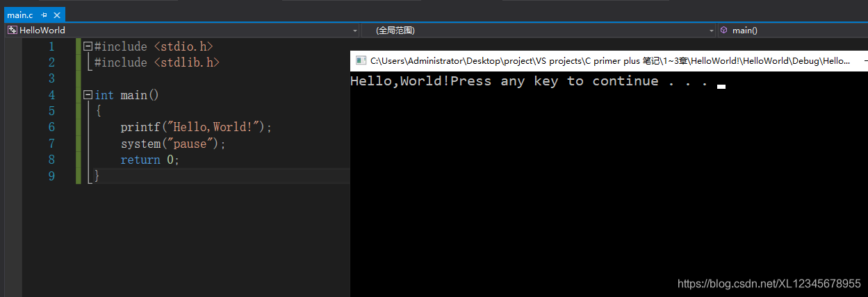868x297 pixels.
Task: Click the opening brace on line 5
Action: (99, 111)
